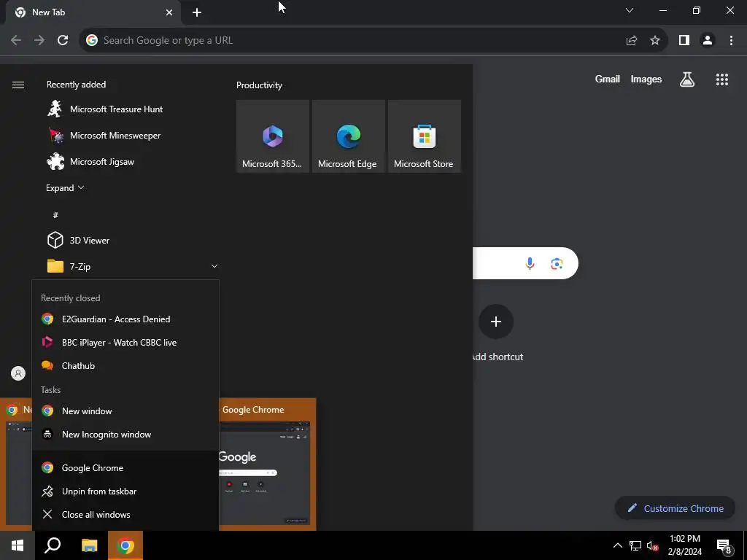Choose New window from the jump list
This screenshot has width=747, height=560.
(x=125, y=411)
